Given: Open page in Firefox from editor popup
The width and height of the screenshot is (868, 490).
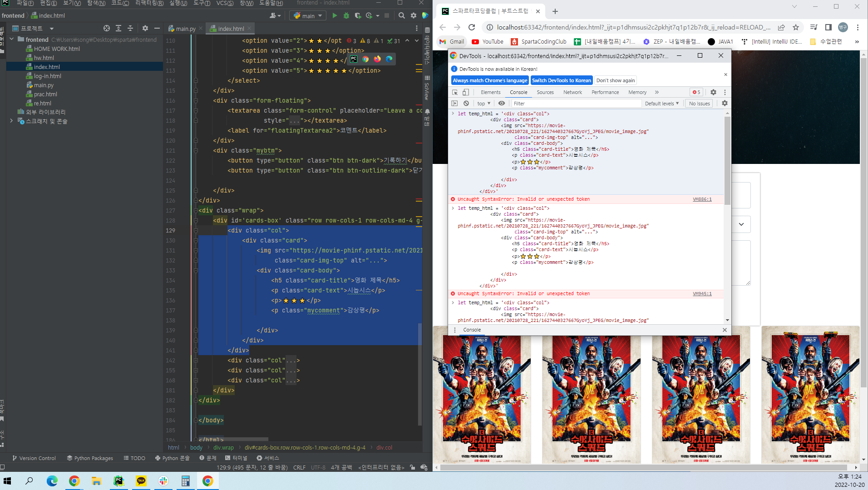Looking at the screenshot, I should click(377, 59).
